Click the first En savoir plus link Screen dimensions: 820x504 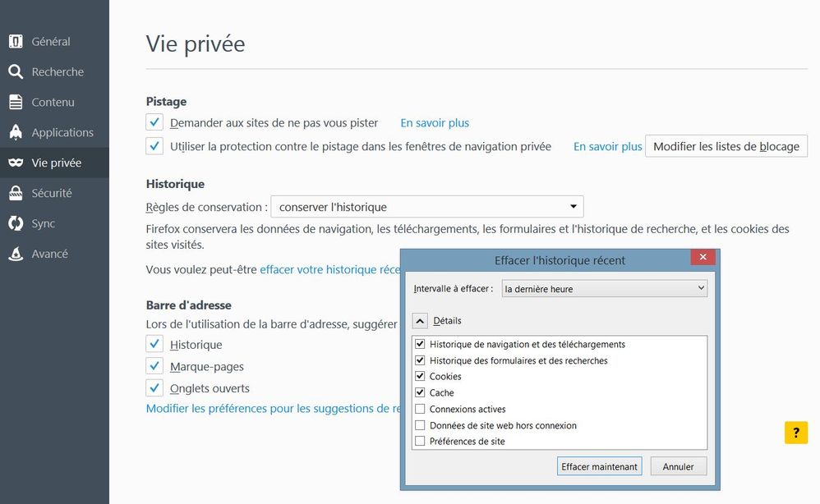[x=435, y=123]
